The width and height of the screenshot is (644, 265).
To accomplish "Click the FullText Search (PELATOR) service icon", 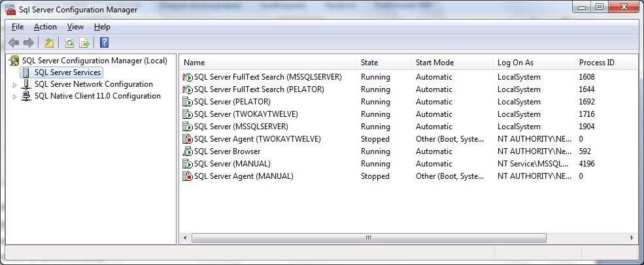I will (x=187, y=89).
